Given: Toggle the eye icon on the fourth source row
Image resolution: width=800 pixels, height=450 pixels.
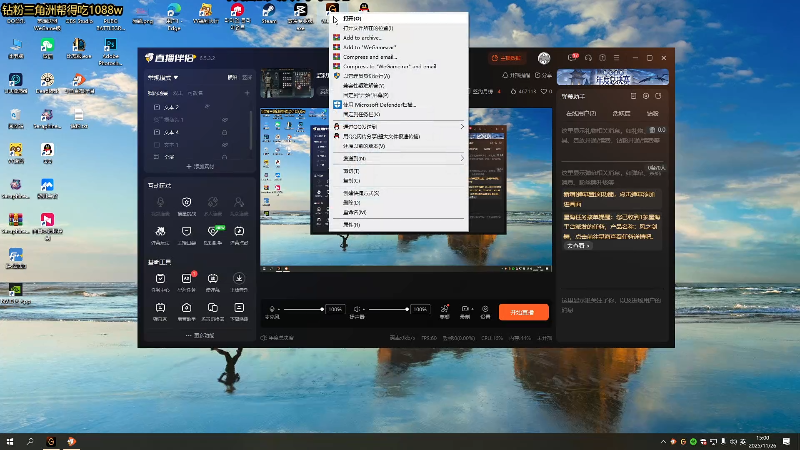Looking at the screenshot, I should pyautogui.click(x=224, y=145).
